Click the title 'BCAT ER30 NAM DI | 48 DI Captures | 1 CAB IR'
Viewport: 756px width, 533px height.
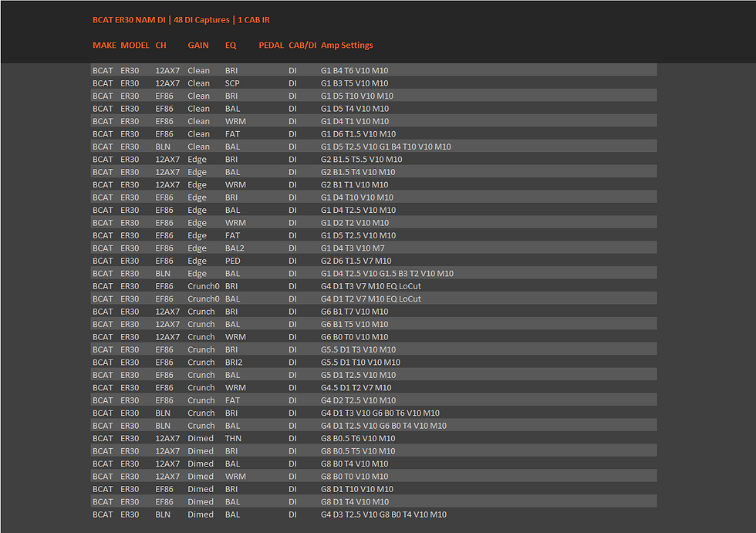coord(181,20)
